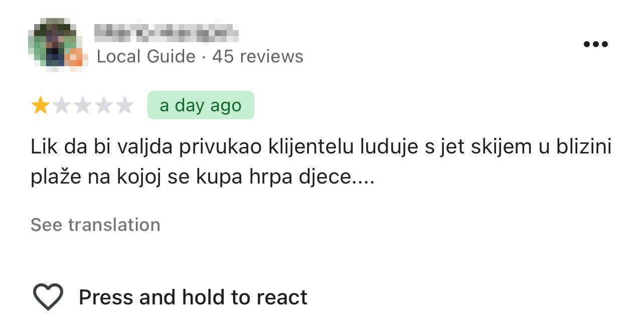Viewport: 644px width, 335px height.
Task: Open the 45 reviews count
Action: pyautogui.click(x=258, y=56)
